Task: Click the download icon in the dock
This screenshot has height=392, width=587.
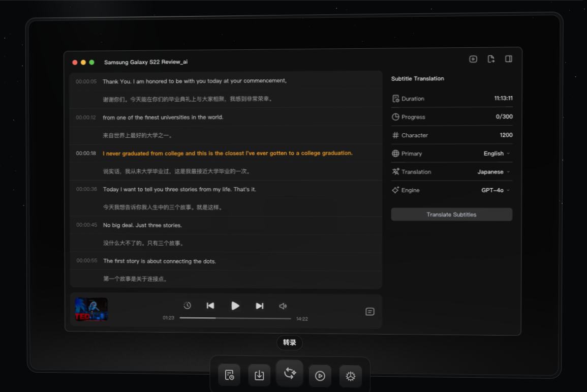Action: coord(259,376)
